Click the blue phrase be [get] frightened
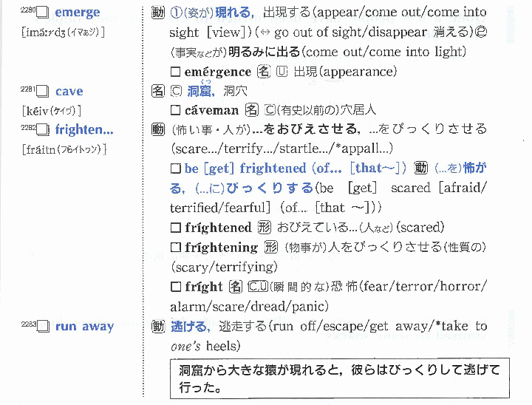Screen dimensions: 532x405 (x=250, y=169)
